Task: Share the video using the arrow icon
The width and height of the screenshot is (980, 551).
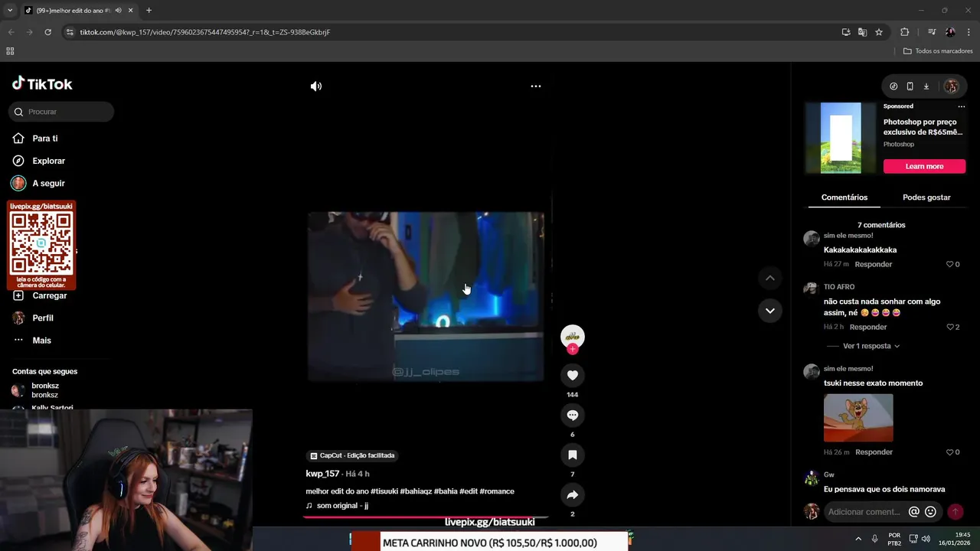Action: 572,494
